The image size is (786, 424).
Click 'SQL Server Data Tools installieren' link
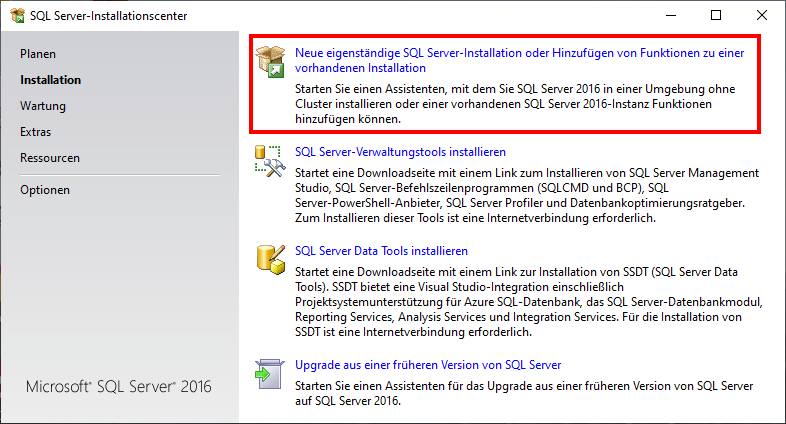tap(382, 251)
